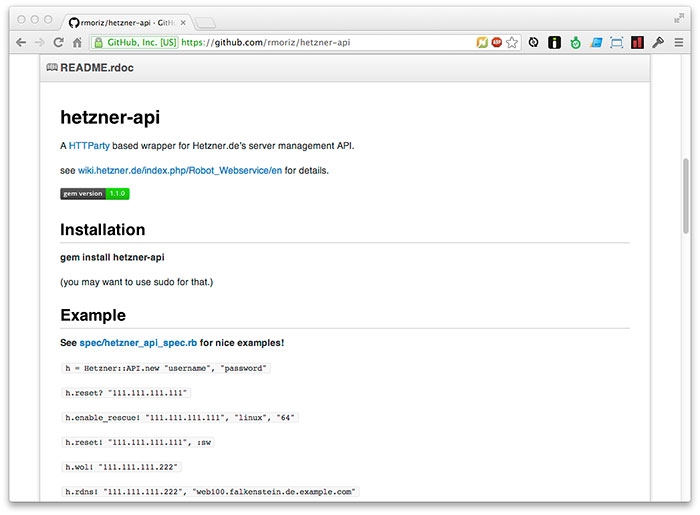
Task: Click the red bar chart extension icon
Action: tap(637, 42)
